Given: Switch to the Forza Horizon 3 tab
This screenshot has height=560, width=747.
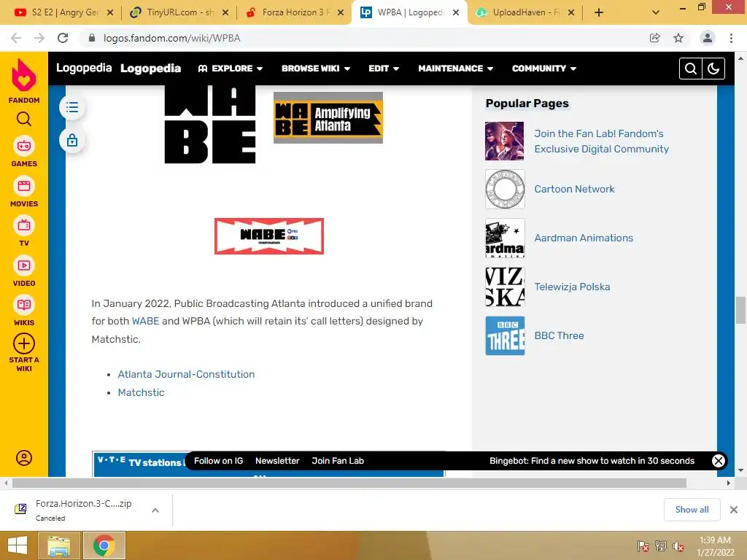Looking at the screenshot, I should pos(295,12).
